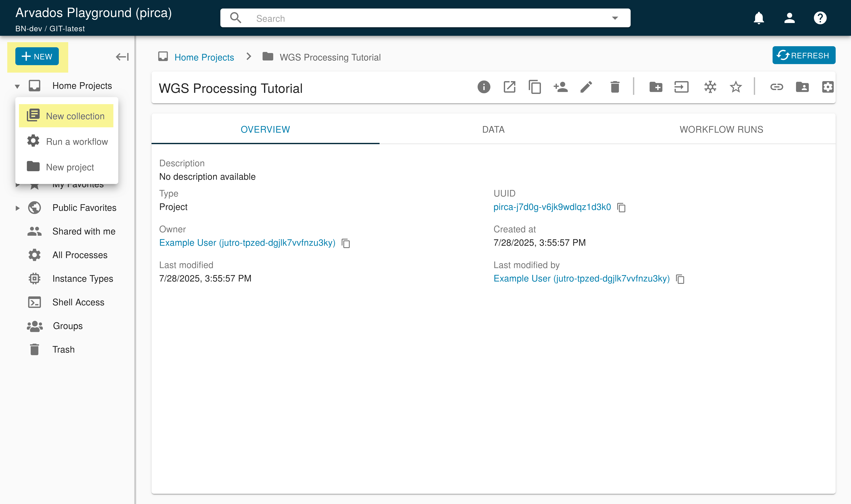Collapse the side panel with arrow icon

(x=122, y=57)
